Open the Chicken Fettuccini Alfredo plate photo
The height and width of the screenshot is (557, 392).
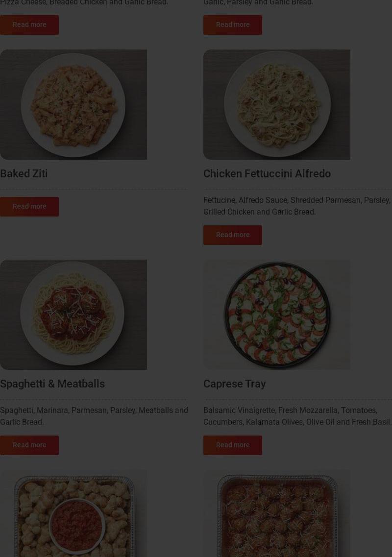(276, 104)
